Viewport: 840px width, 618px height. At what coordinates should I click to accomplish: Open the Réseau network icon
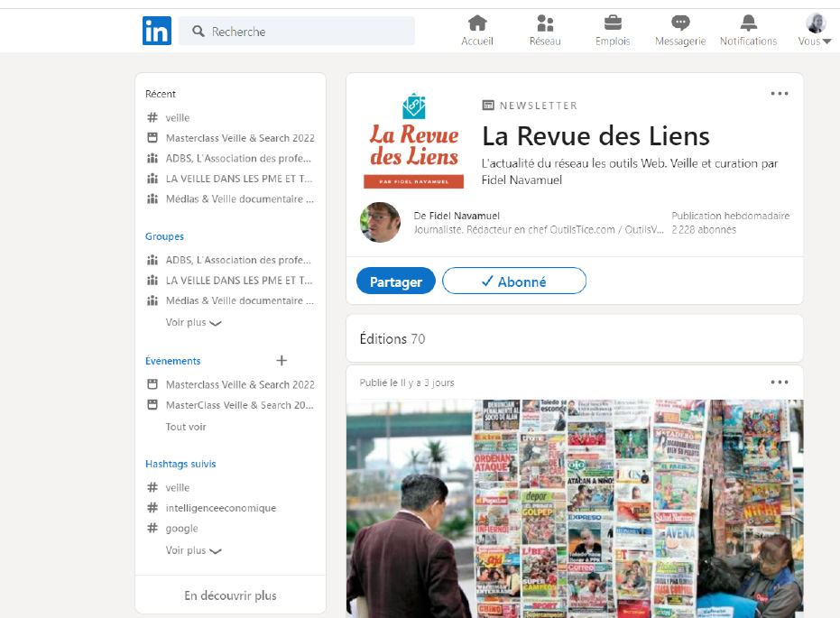coord(545,23)
